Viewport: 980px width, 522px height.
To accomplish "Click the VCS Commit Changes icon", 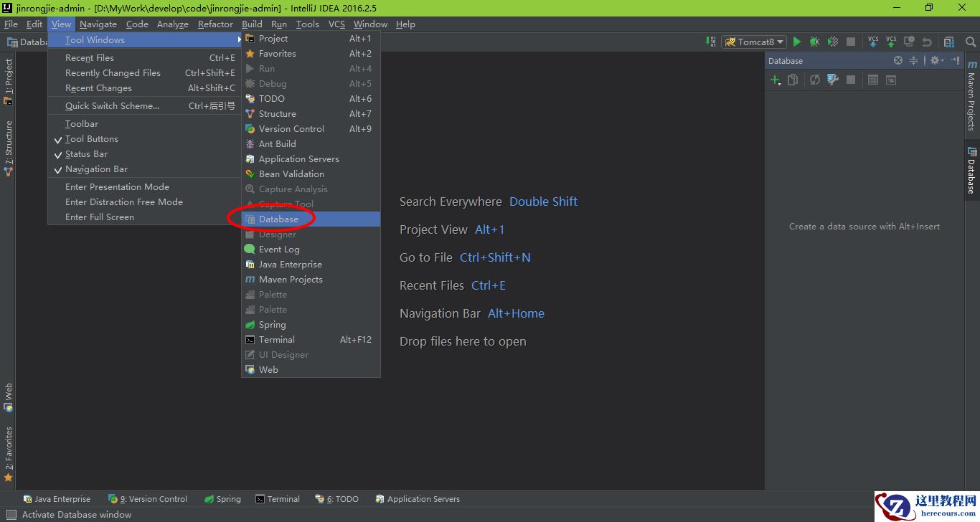I will pos(891,42).
